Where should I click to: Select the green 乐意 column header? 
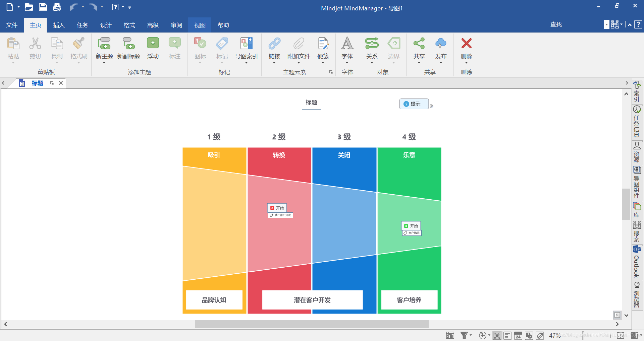tap(409, 155)
